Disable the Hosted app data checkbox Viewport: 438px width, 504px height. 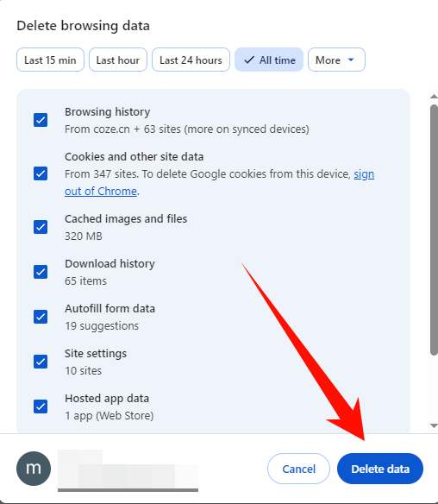point(41,406)
